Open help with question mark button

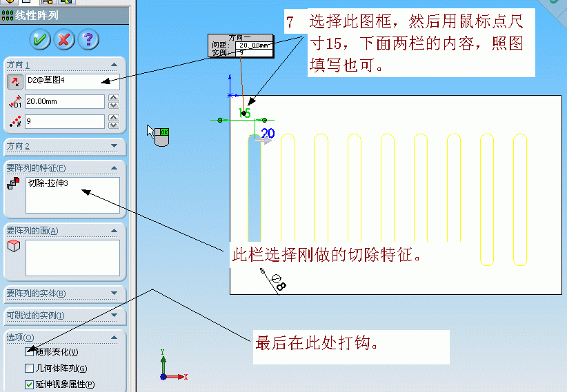tap(88, 39)
